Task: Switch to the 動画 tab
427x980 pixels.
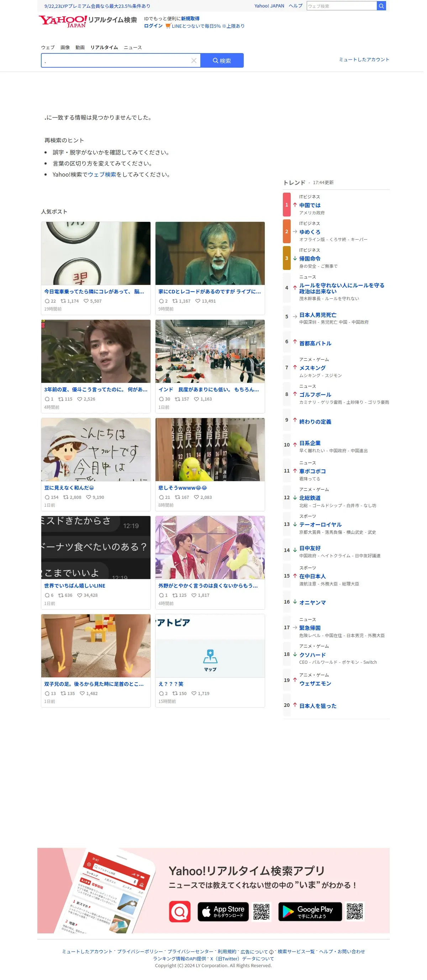Action: click(80, 48)
